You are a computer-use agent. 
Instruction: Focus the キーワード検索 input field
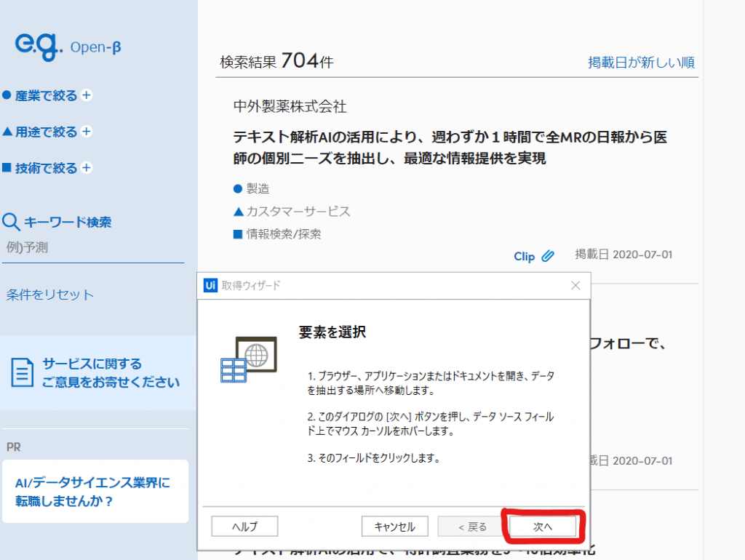point(93,248)
